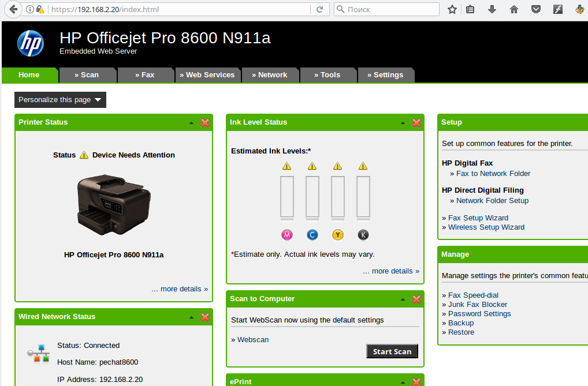Click the insecure connection lock warning icon

point(40,9)
